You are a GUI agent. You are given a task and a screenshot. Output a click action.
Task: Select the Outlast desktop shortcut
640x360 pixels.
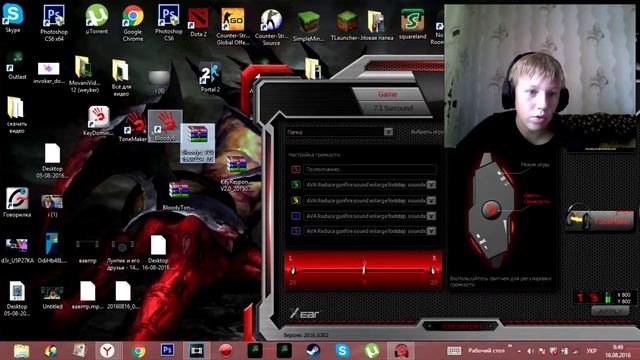[17, 65]
